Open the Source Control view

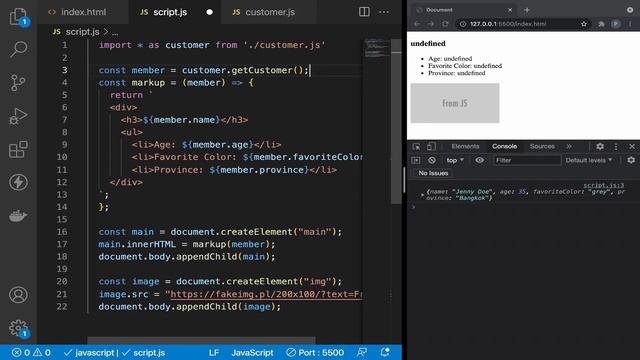pyautogui.click(x=18, y=82)
